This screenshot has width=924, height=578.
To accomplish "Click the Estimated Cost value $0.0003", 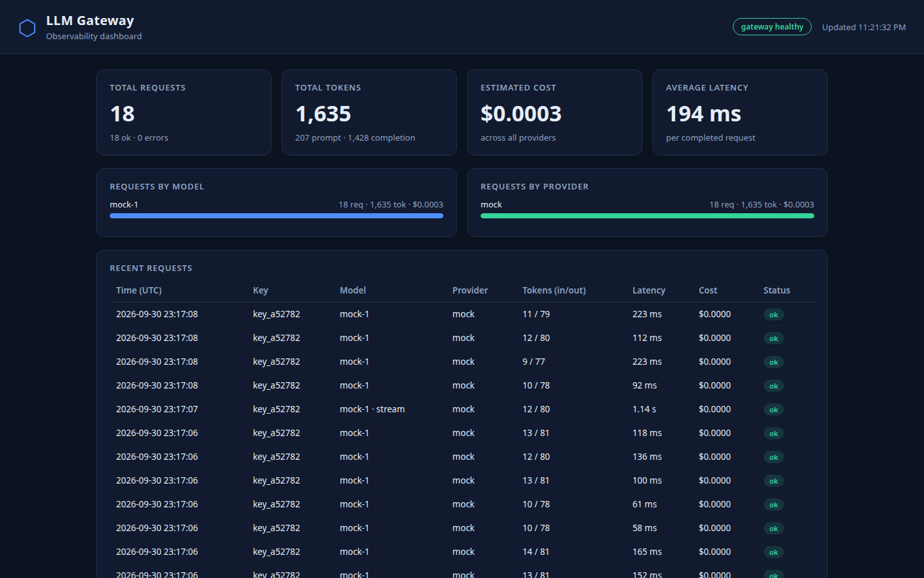I will [x=521, y=114].
